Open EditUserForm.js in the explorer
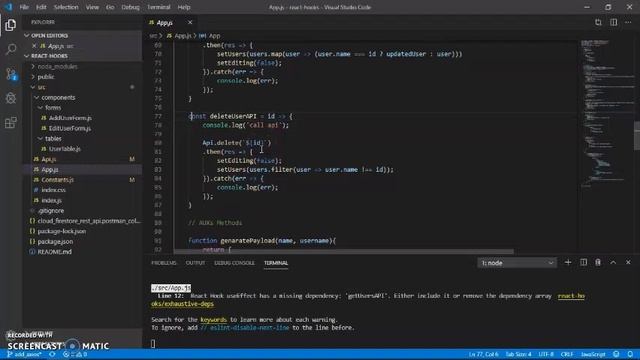Viewport: 640px width, 360px height. [70, 128]
